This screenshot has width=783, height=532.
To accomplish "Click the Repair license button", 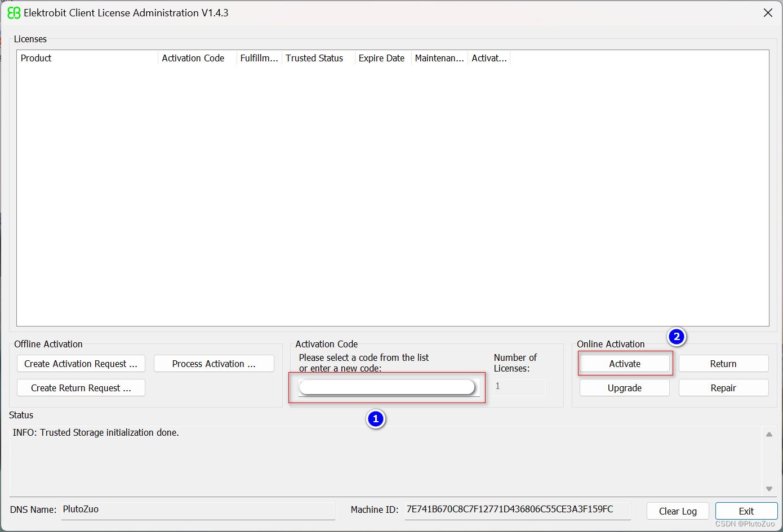I will tap(723, 388).
